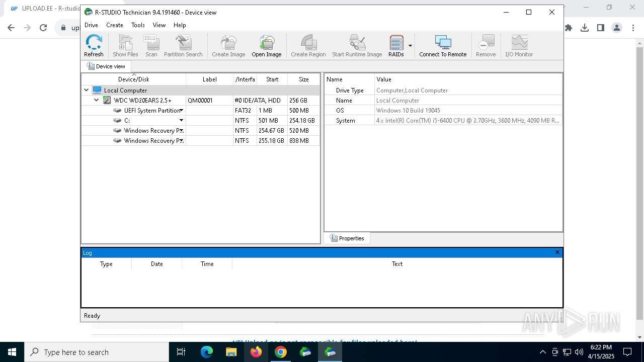
Task: Select the Properties tab
Action: [347, 238]
